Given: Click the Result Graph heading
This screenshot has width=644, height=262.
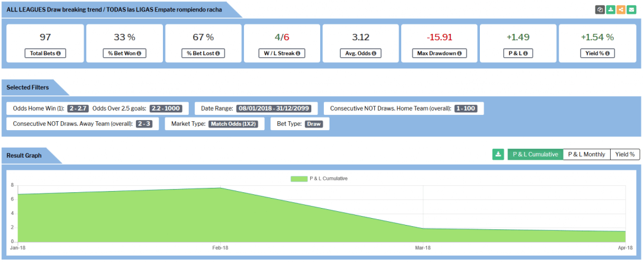Looking at the screenshot, I should [x=24, y=155].
